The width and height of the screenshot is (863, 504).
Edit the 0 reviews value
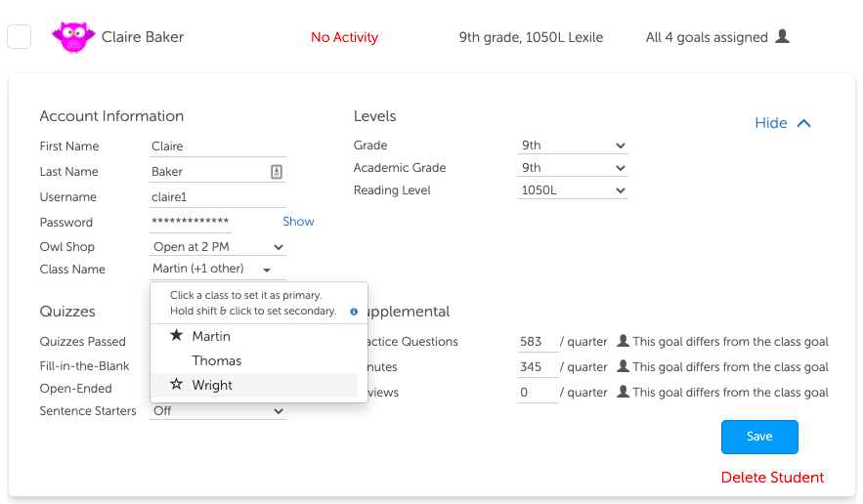coord(538,393)
